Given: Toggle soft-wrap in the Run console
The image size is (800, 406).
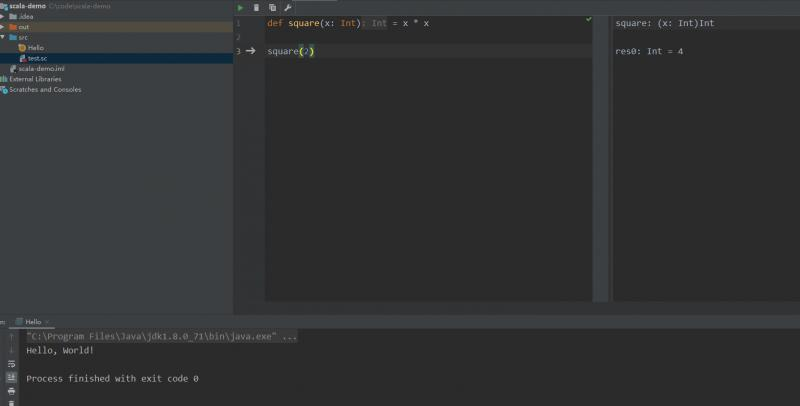Looking at the screenshot, I should pos(11,364).
